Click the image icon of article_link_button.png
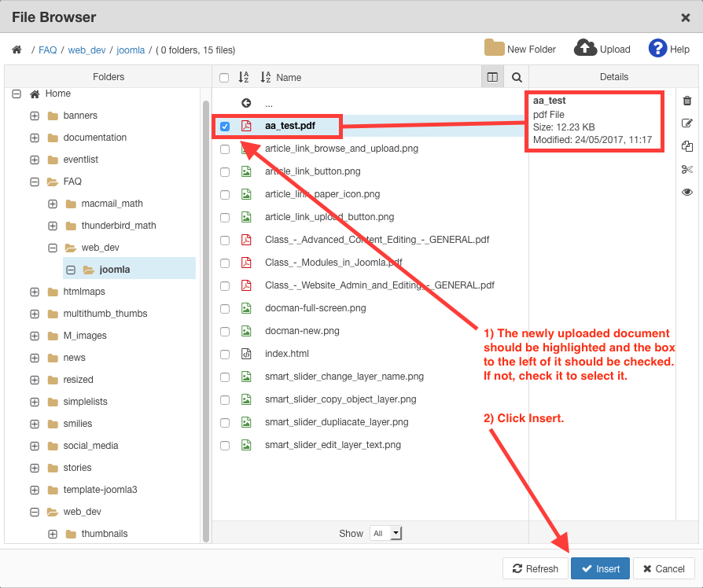Viewport: 703px width, 588px height. coord(246,171)
